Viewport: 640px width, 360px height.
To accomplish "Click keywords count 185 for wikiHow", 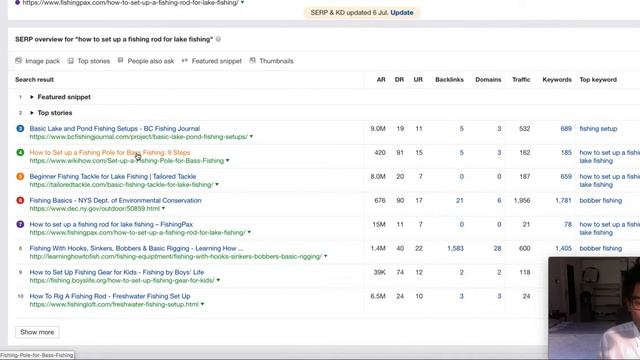I will tap(566, 153).
